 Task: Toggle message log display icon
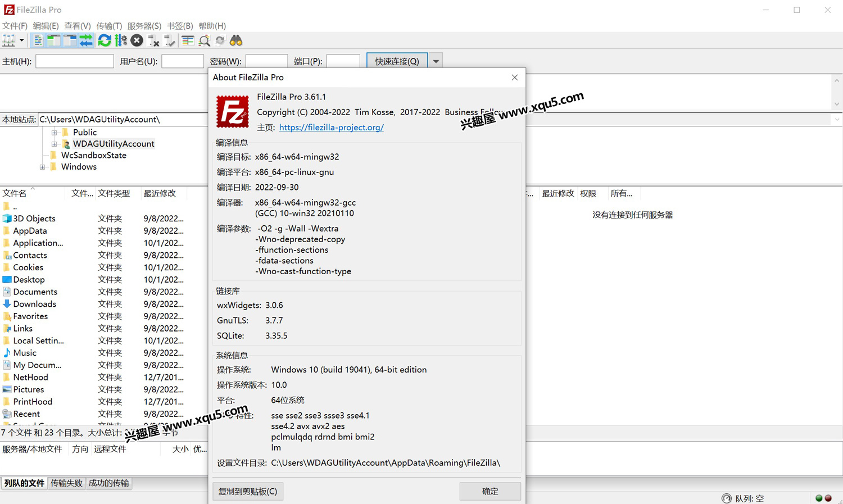(x=38, y=40)
